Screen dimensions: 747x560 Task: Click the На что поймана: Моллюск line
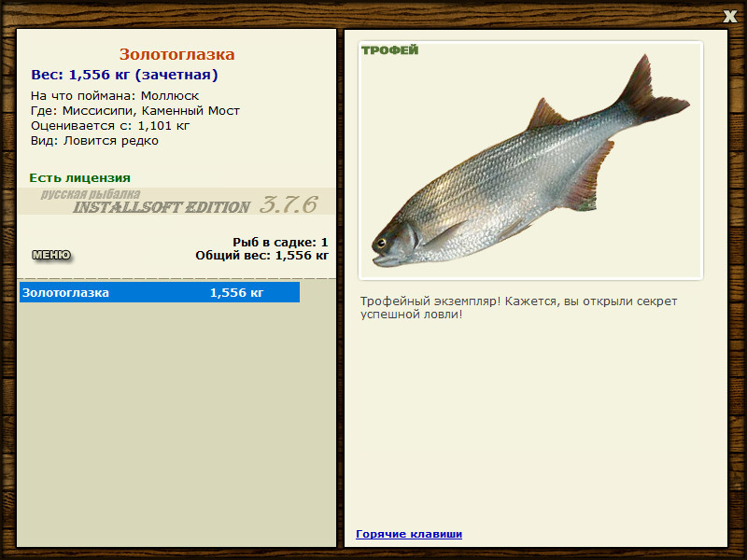tap(115, 96)
